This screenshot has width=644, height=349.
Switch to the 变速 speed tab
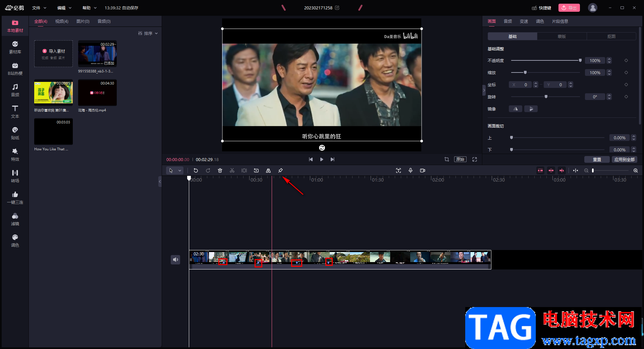(524, 21)
